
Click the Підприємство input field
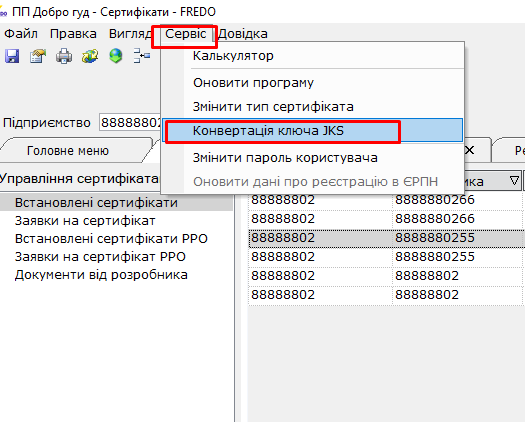pyautogui.click(x=131, y=123)
